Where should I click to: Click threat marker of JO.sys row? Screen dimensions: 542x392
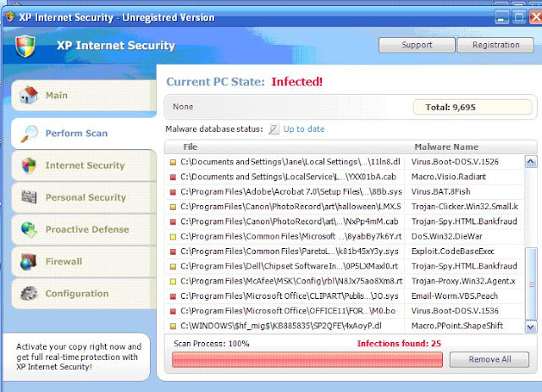click(173, 296)
